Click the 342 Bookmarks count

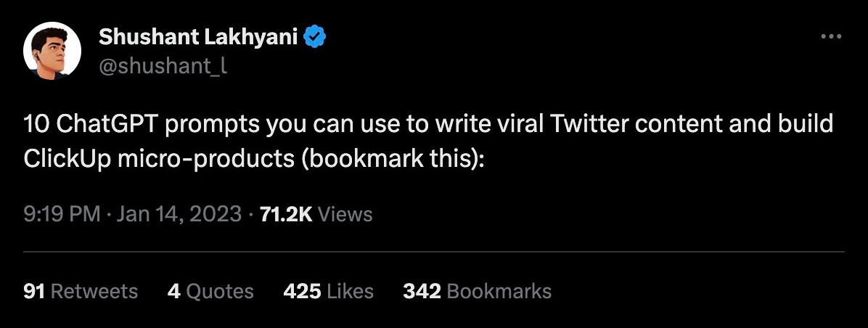point(477,292)
